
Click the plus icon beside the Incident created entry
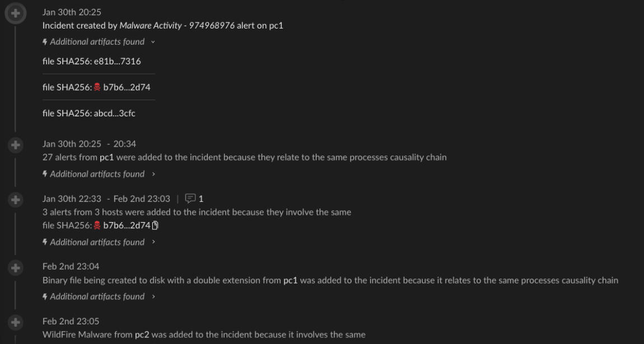[16, 13]
